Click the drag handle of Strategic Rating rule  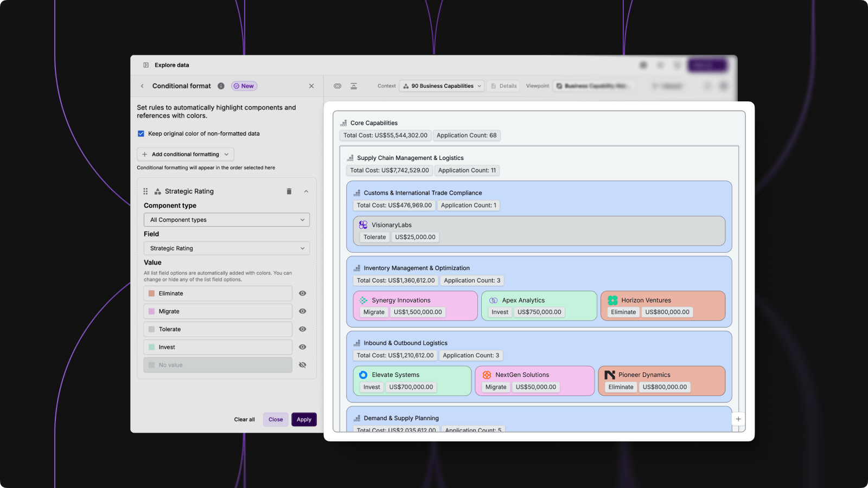(x=145, y=191)
